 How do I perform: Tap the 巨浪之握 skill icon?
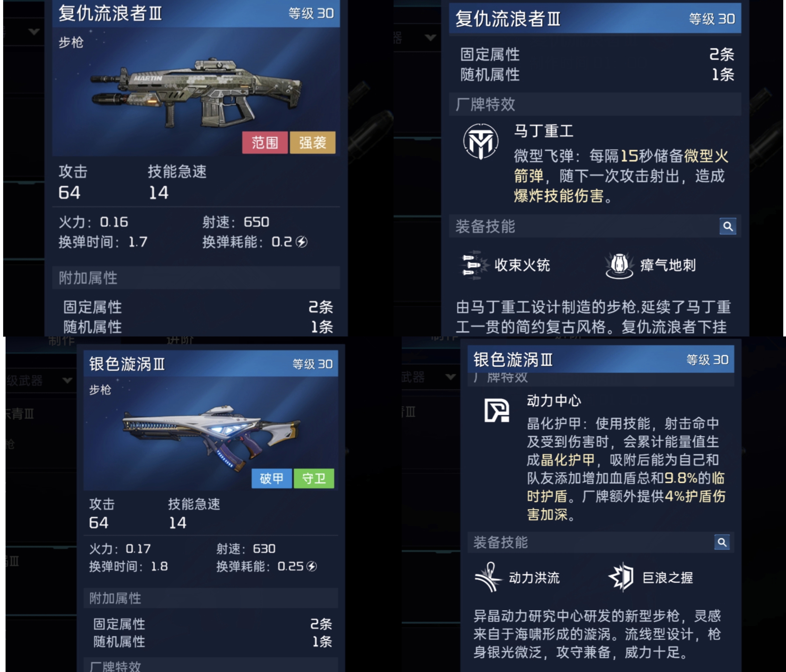[621, 577]
